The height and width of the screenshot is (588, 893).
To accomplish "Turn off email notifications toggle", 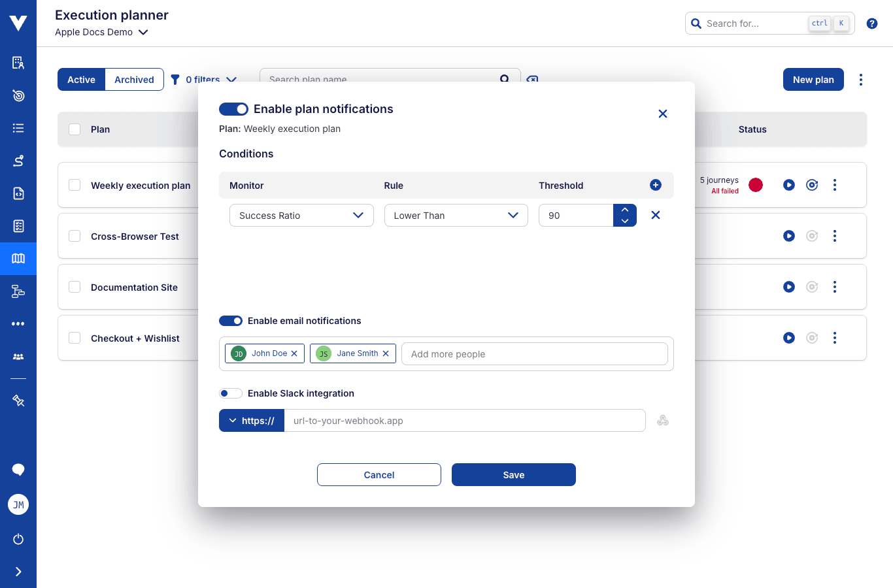I will point(231,321).
